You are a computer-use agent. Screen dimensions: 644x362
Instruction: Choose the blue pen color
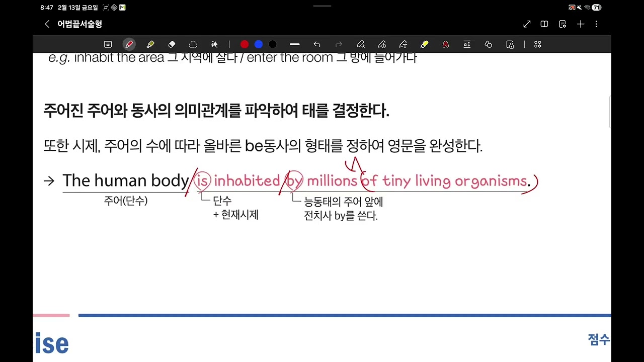click(259, 44)
